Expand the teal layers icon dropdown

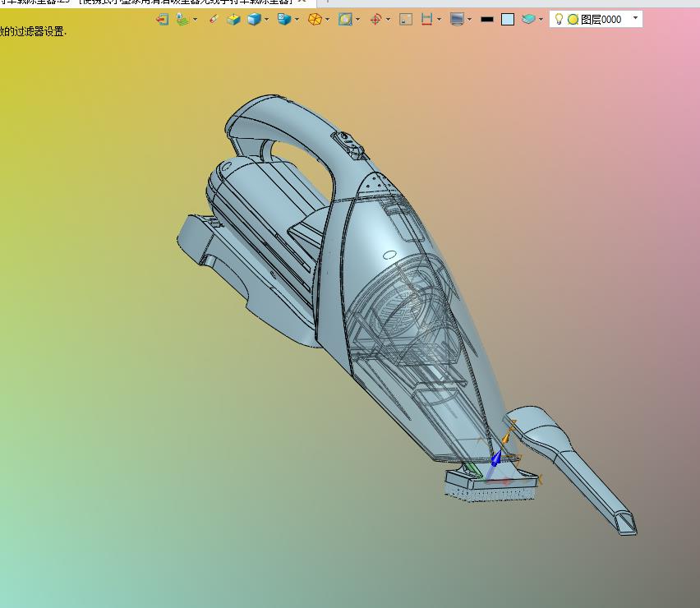(x=541, y=19)
